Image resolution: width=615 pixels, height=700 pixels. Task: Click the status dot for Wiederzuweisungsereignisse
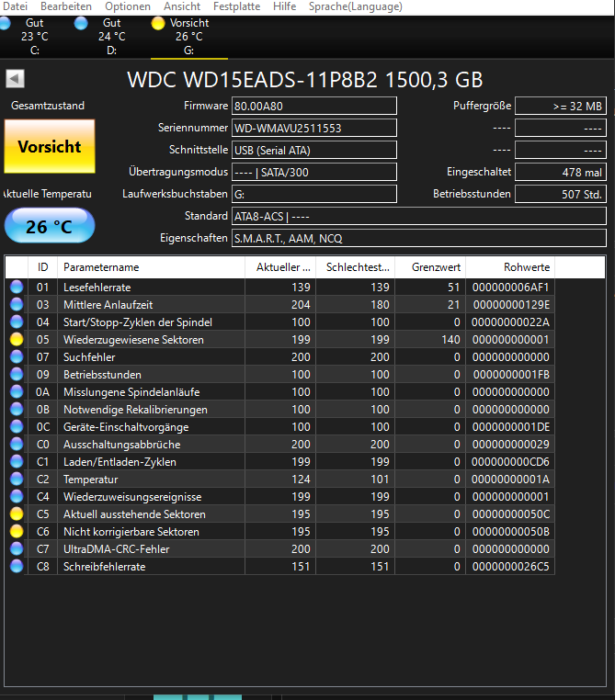pos(17,496)
